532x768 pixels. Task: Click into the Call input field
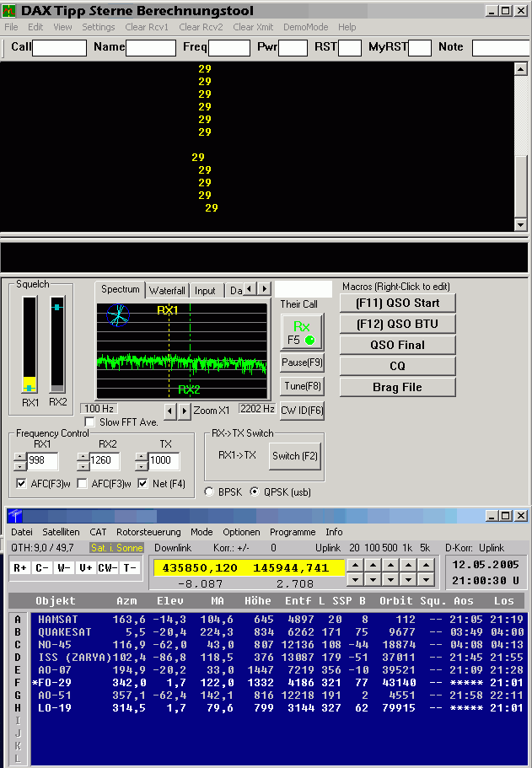(x=59, y=48)
